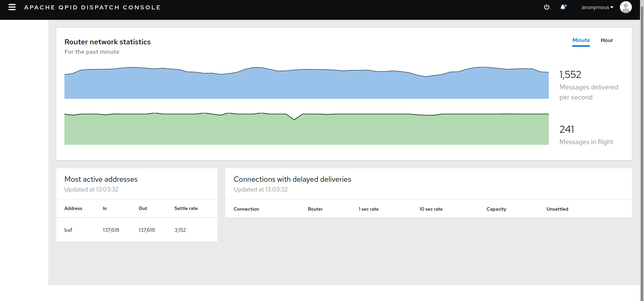Click the power disconnect icon
644x301 pixels.
[x=547, y=7]
